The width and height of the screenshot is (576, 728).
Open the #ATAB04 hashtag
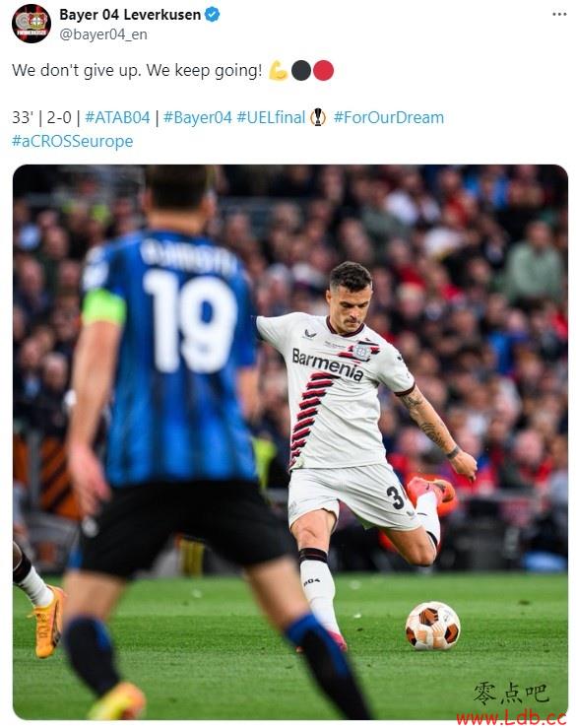tap(117, 117)
